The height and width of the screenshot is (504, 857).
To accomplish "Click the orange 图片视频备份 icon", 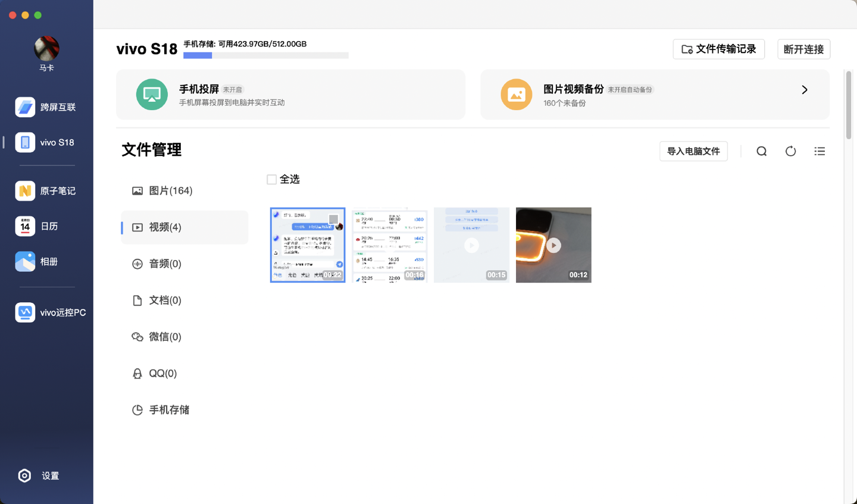I will [516, 95].
